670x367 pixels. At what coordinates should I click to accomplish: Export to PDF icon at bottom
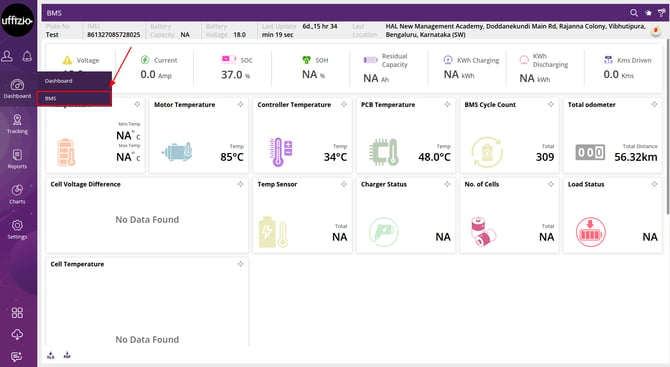point(67,355)
